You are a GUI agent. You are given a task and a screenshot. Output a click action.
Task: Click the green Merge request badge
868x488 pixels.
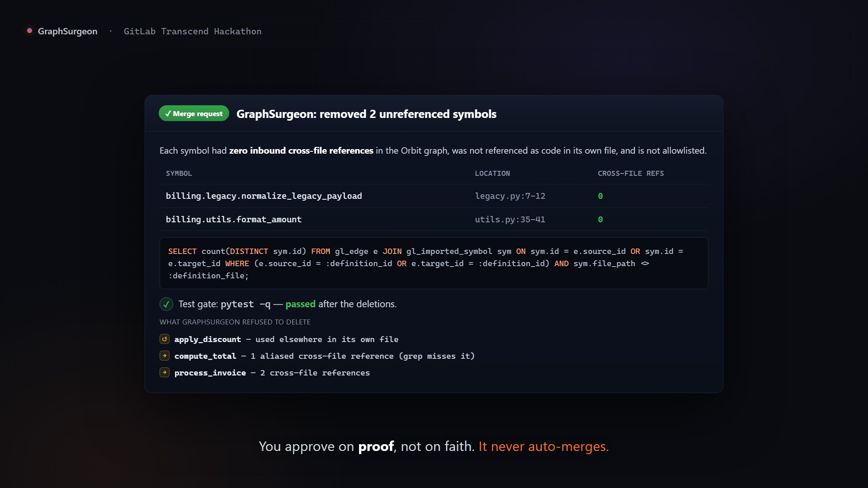coord(194,113)
